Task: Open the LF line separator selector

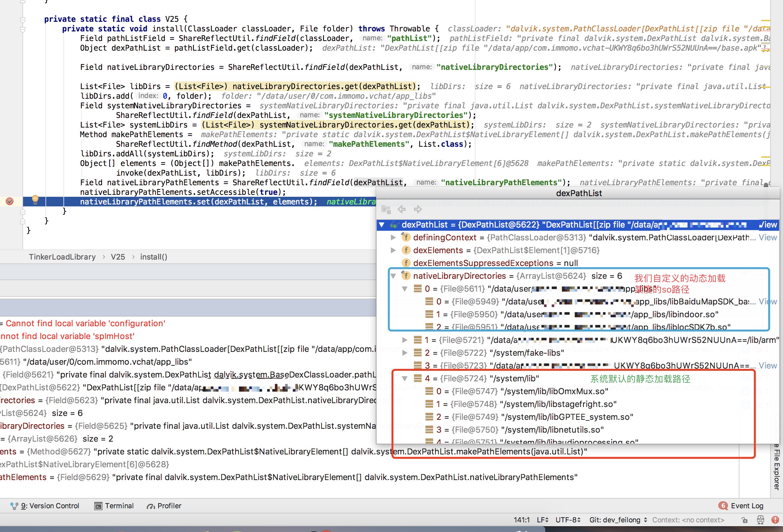Action: (x=542, y=520)
